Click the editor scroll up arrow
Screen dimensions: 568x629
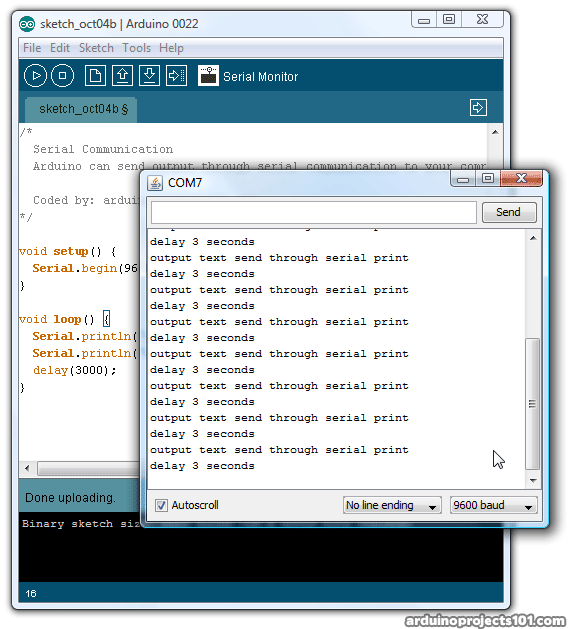(495, 132)
